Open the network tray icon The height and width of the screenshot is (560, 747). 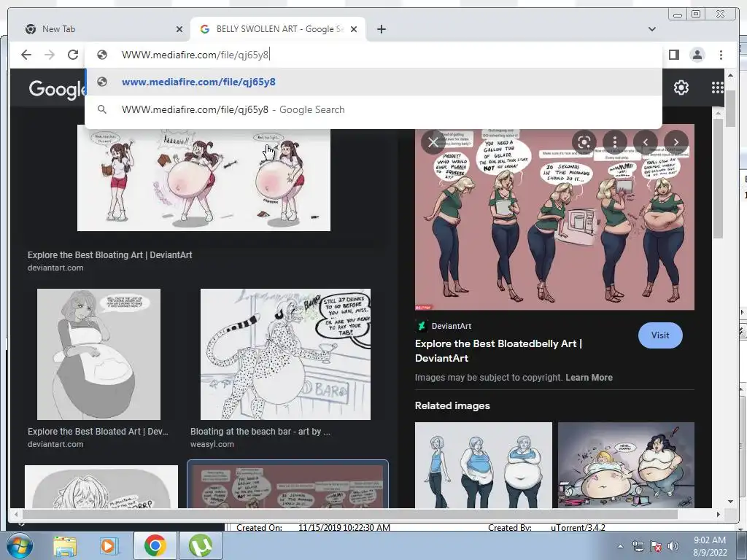coord(638,546)
